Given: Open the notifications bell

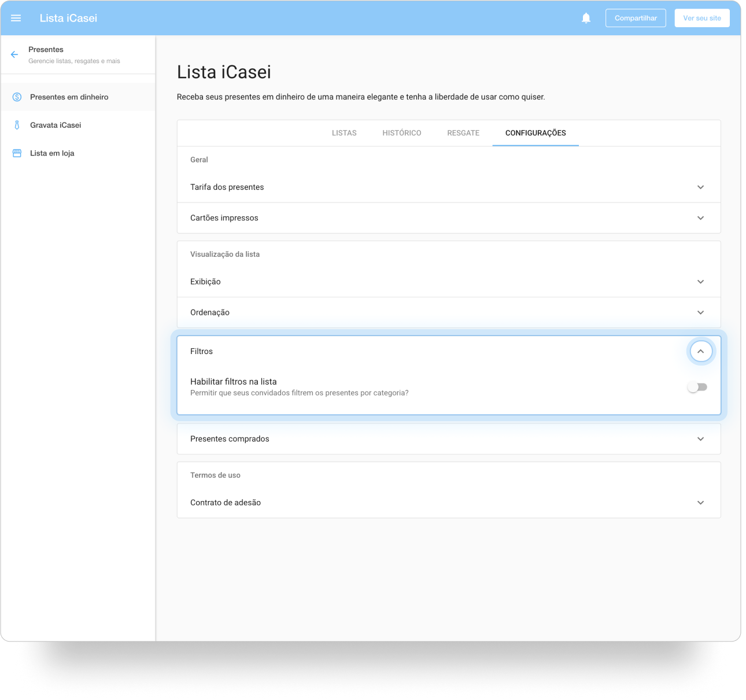Looking at the screenshot, I should tap(586, 18).
